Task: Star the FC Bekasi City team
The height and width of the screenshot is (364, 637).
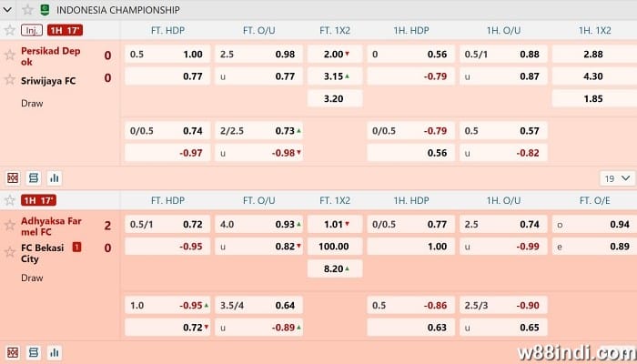Action: coord(10,250)
